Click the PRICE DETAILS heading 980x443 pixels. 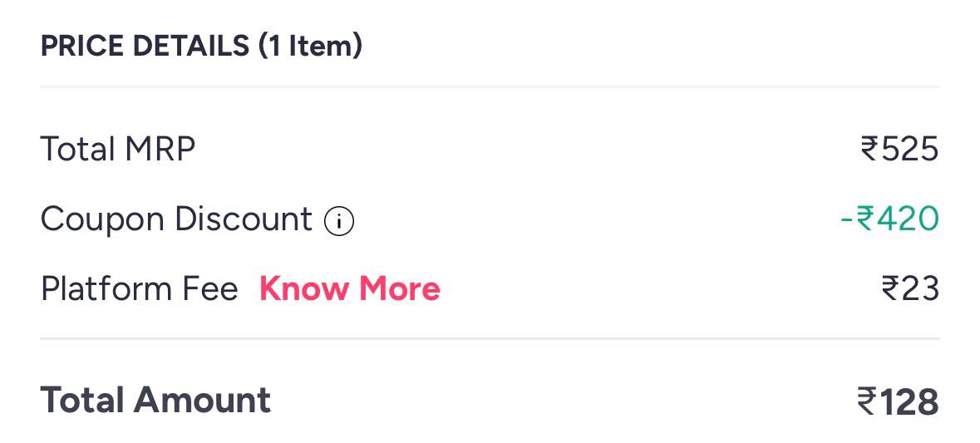145,47
